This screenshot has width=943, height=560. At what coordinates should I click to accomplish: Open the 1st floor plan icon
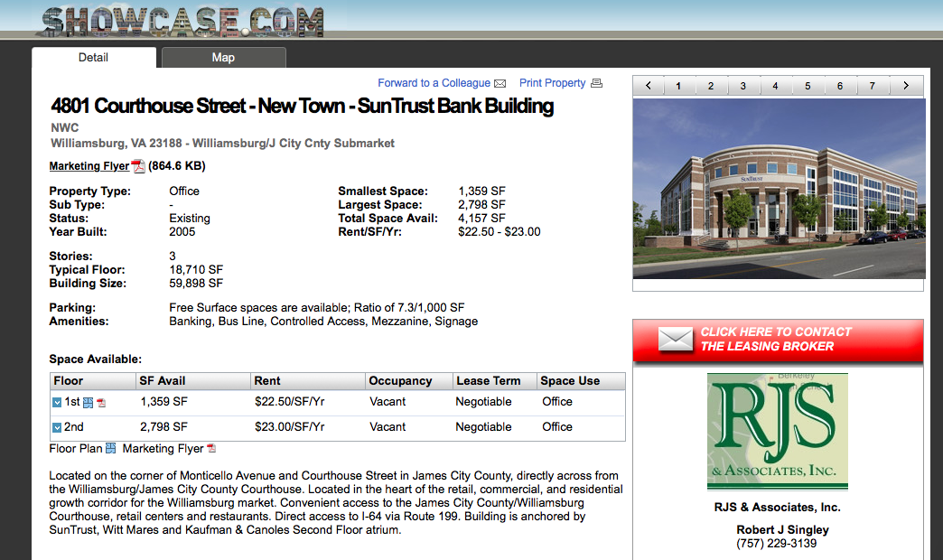[89, 402]
